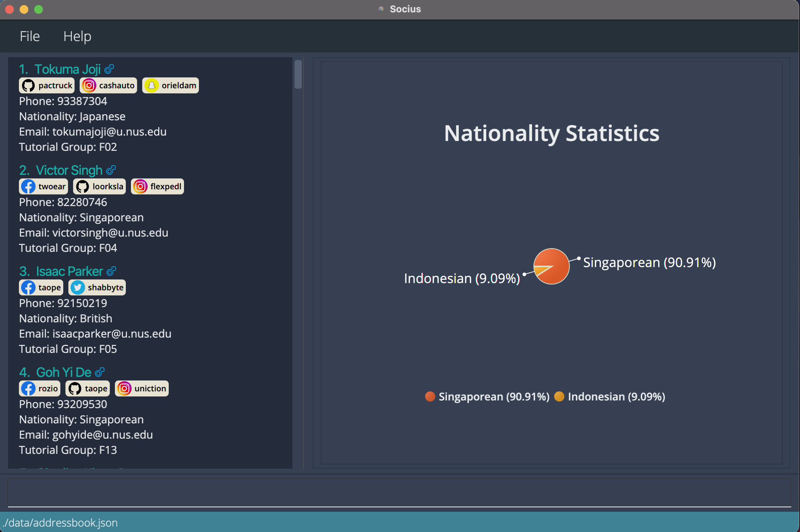Click the Indonesian yellow legend swatch
The height and width of the screenshot is (532, 800).
pyautogui.click(x=559, y=396)
